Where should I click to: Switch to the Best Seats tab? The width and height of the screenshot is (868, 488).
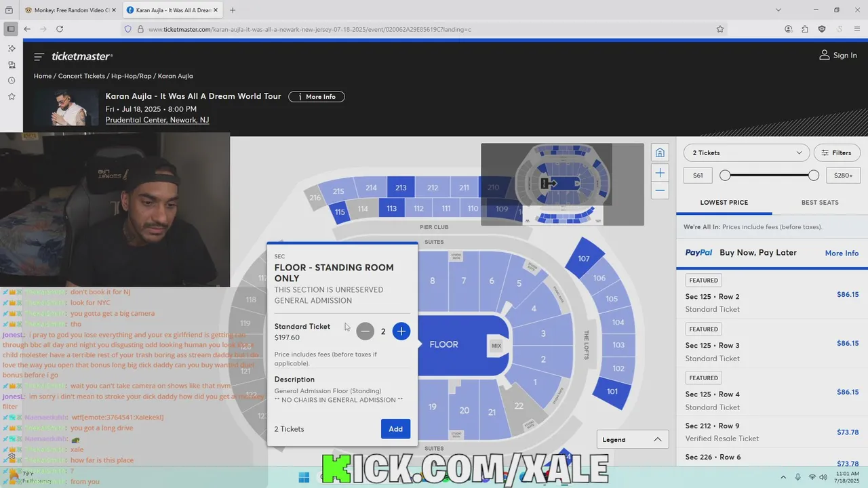coord(820,203)
